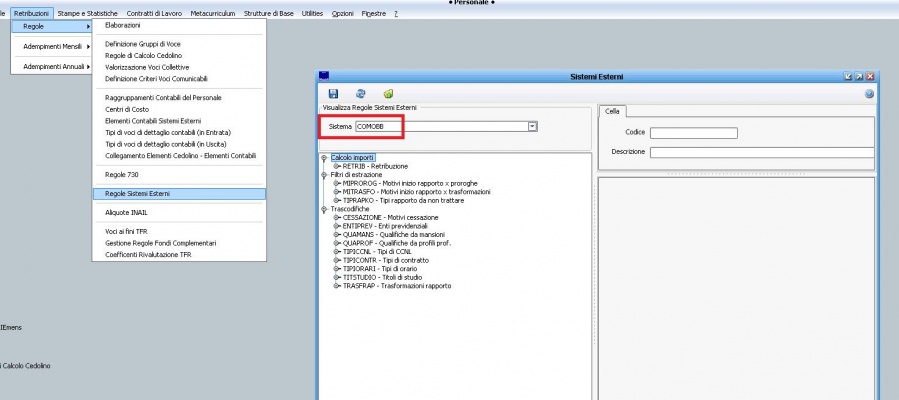Select the Calcolo importi tree label
Viewport: 899px width, 400px height.
point(353,158)
